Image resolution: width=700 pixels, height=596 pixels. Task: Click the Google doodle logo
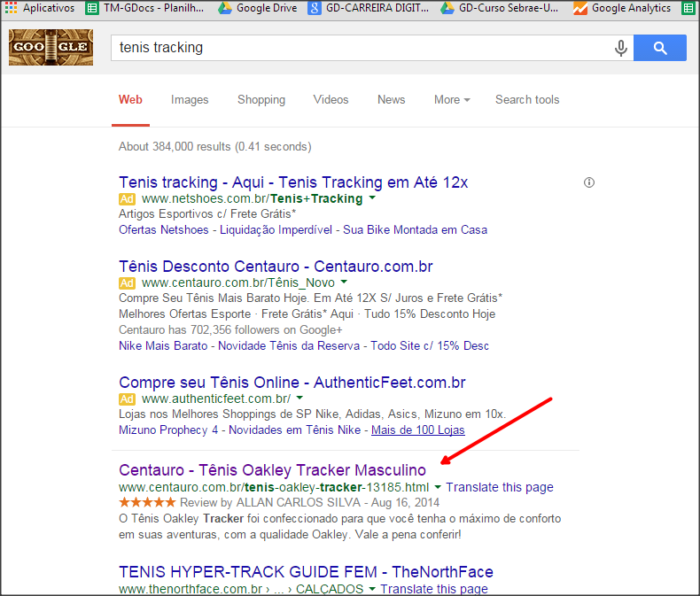click(x=51, y=48)
